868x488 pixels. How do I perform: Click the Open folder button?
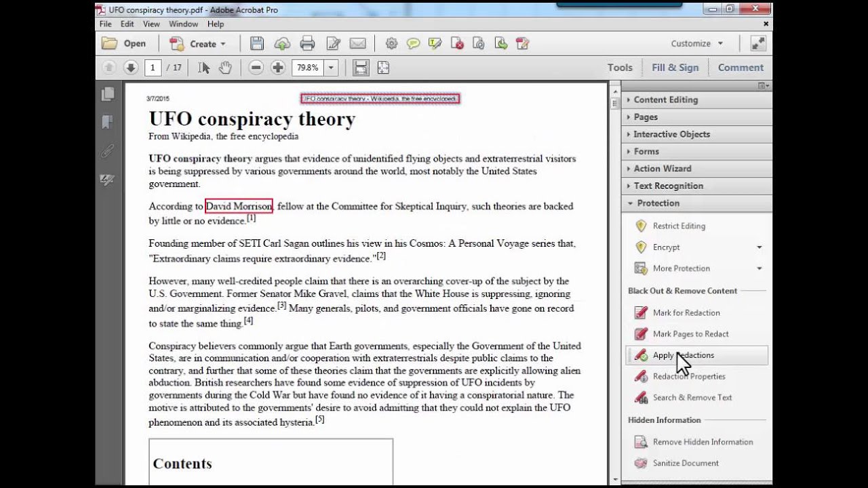point(124,43)
